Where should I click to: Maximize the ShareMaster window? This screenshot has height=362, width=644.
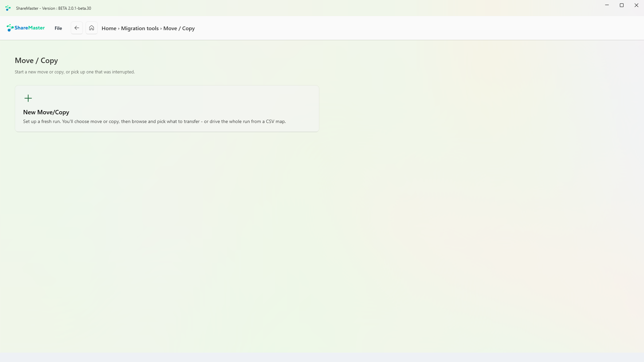[622, 5]
